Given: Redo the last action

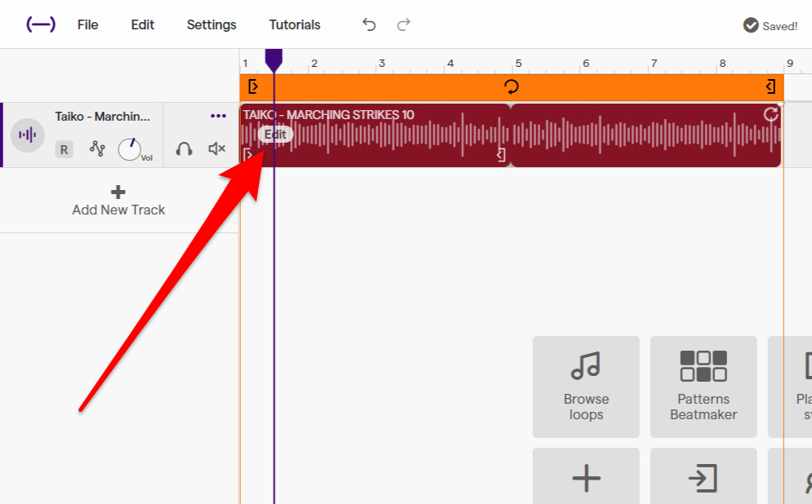Looking at the screenshot, I should [403, 24].
